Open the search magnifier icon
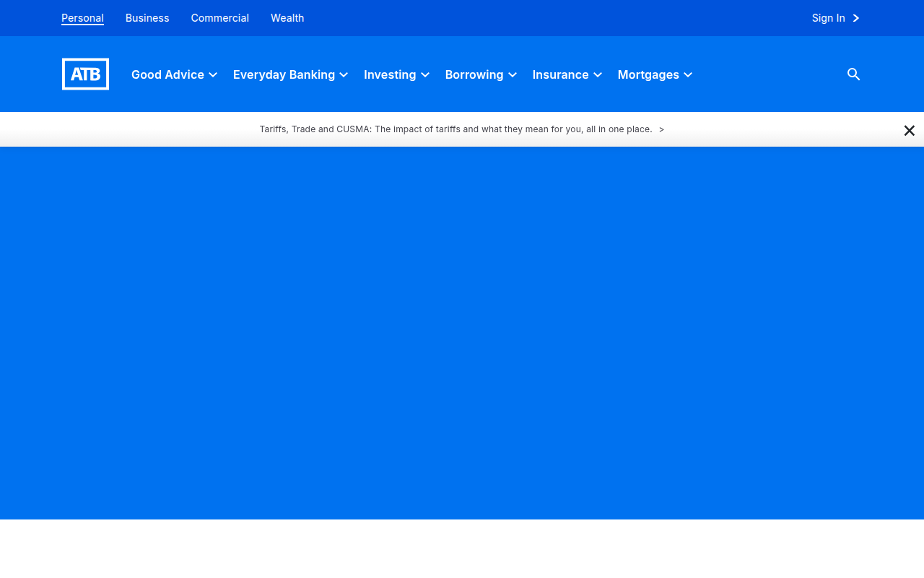This screenshot has height=578, width=924. [x=853, y=74]
